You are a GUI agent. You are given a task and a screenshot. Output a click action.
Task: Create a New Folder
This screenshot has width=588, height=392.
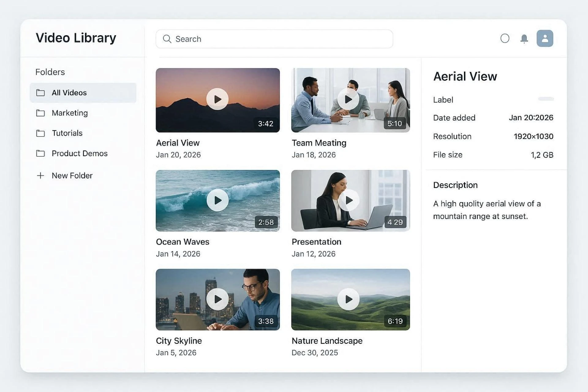point(72,175)
